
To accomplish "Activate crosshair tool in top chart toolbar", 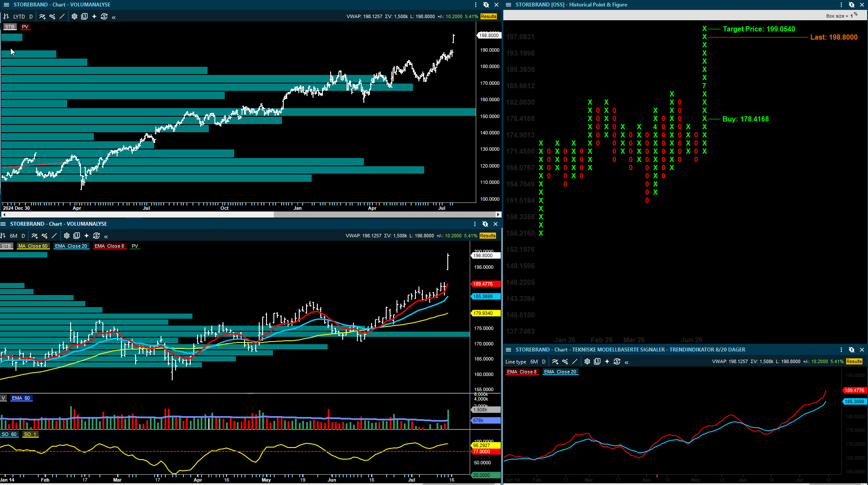I will (x=94, y=16).
